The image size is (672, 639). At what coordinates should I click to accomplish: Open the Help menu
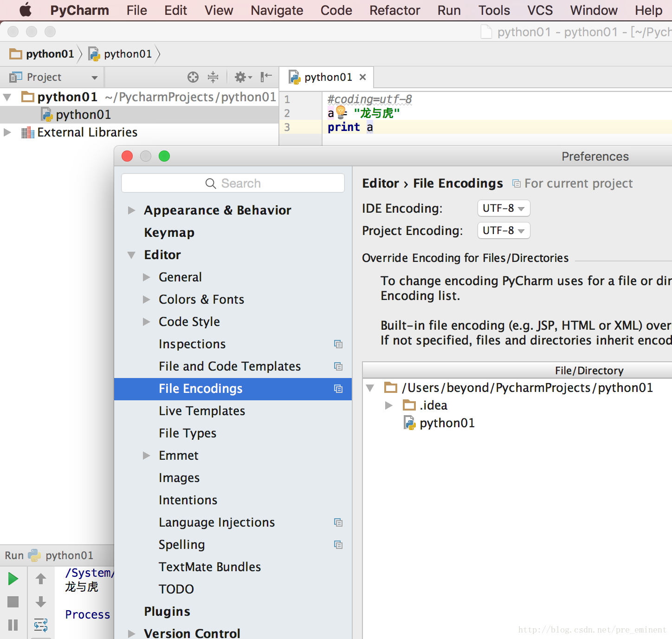pyautogui.click(x=649, y=10)
